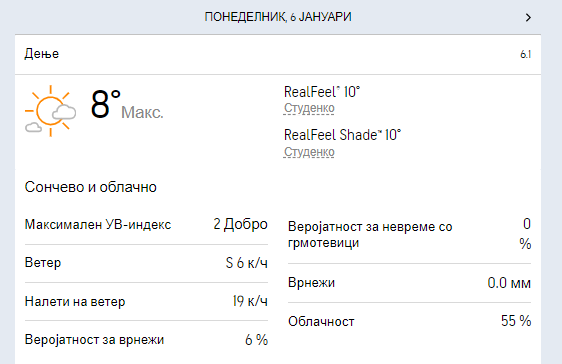Click the Ветер S 6 к/ч row

click(146, 263)
